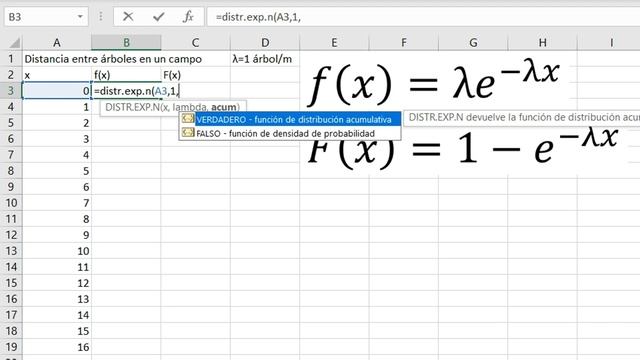
Task: Select row 10 header
Action: click(11, 203)
